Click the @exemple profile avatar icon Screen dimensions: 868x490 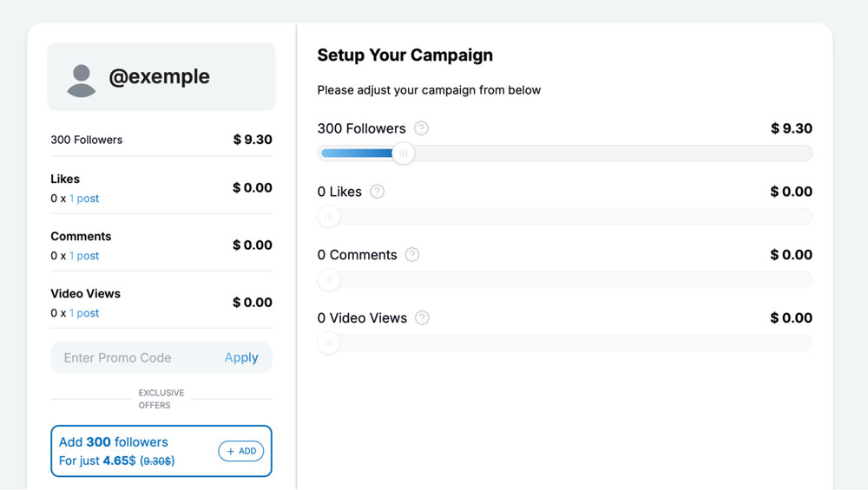[81, 80]
